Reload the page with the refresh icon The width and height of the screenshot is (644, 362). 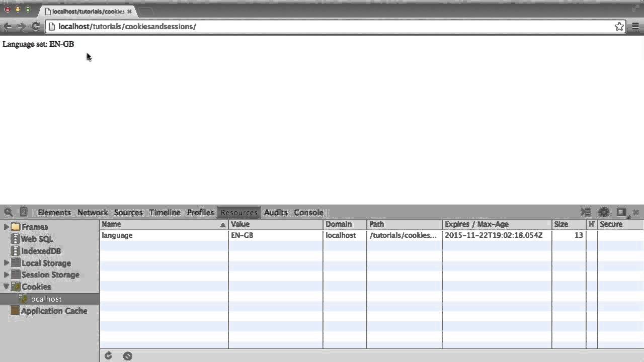click(36, 26)
